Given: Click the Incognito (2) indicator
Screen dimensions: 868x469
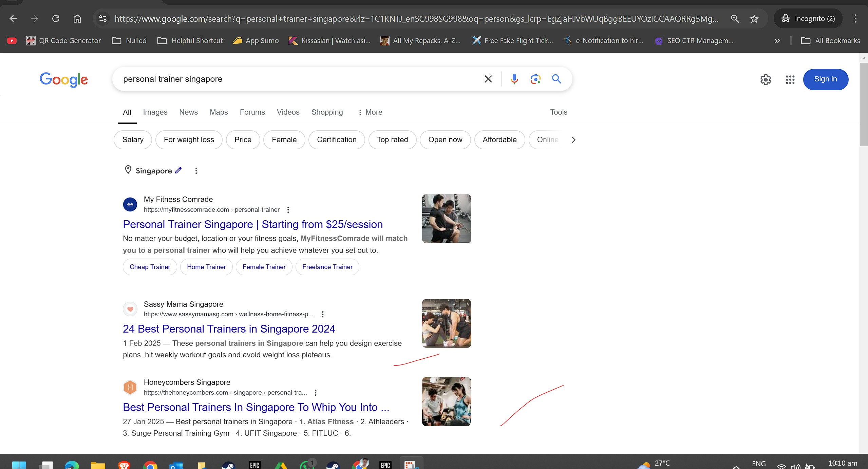Looking at the screenshot, I should click(x=808, y=18).
